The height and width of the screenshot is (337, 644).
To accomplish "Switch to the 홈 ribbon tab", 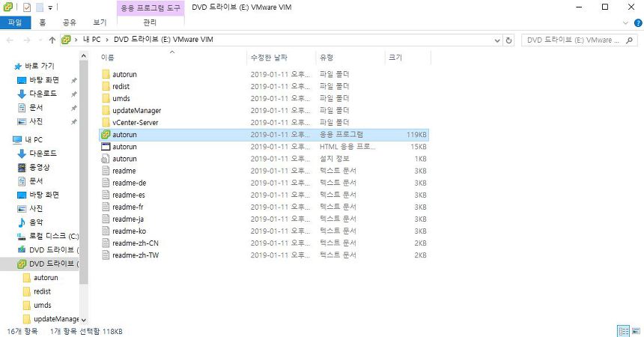I will pos(42,22).
